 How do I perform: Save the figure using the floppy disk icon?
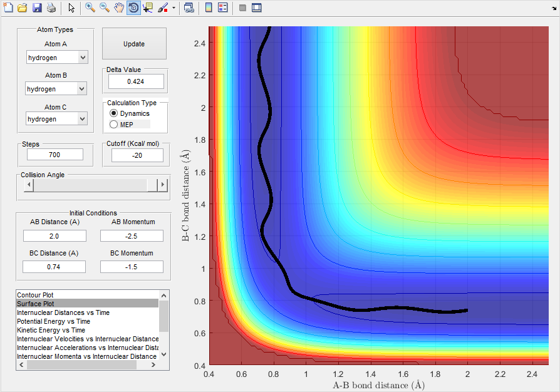37,8
